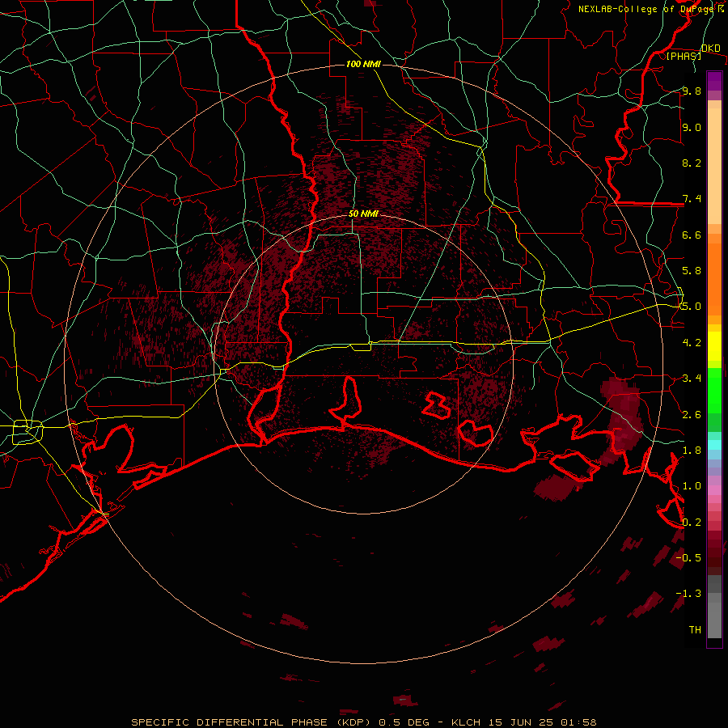728x728 pixels.
Task: Select the 0.2 scale value
Action: 692,522
